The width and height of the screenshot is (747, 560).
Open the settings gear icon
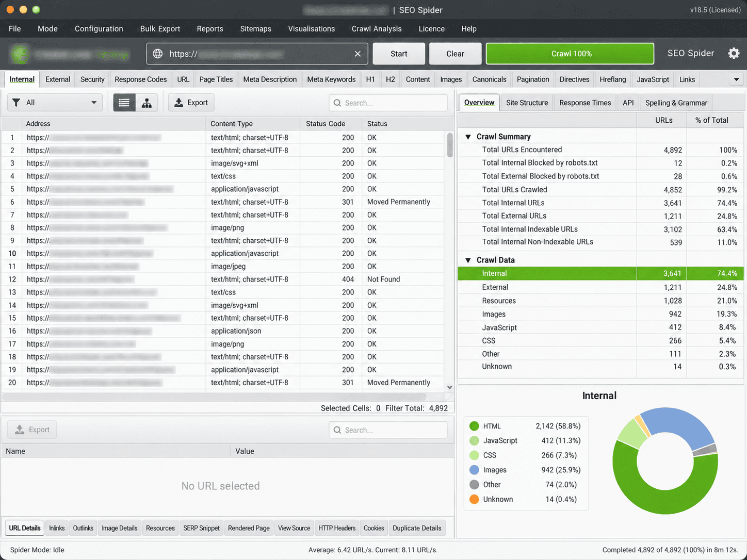tap(734, 53)
